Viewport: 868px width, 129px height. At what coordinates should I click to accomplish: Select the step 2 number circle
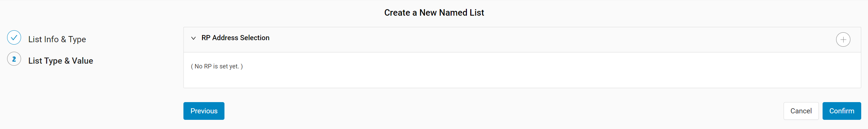coord(14,59)
